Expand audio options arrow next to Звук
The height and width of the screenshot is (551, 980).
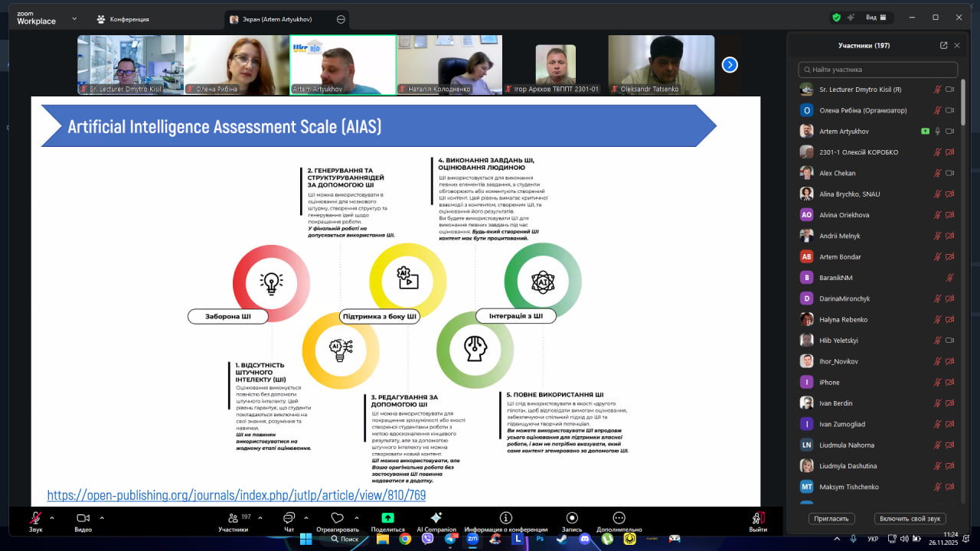pyautogui.click(x=52, y=517)
